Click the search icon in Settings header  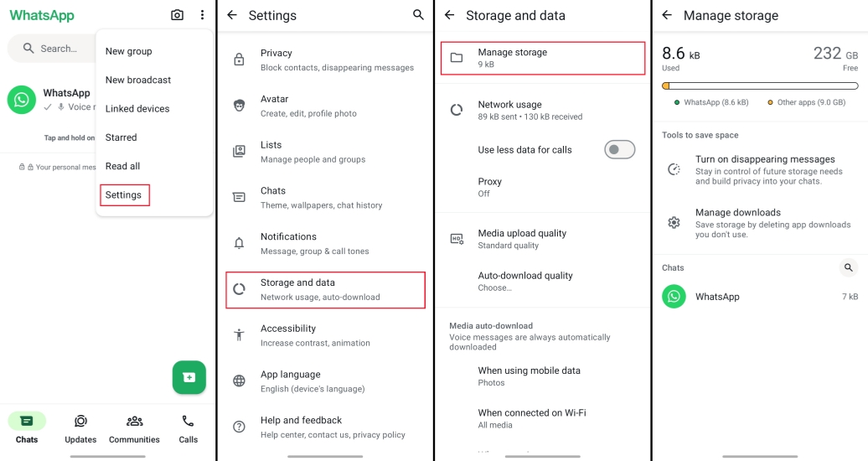pyautogui.click(x=419, y=15)
